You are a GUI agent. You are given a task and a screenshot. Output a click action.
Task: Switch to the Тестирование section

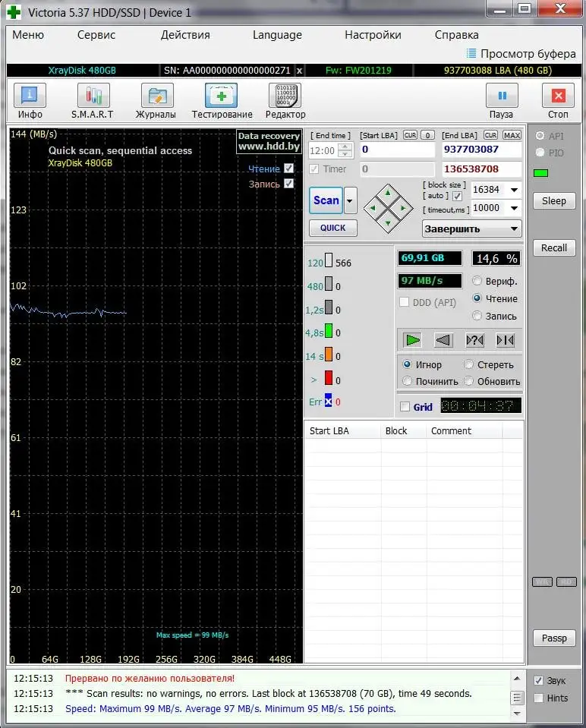[222, 101]
